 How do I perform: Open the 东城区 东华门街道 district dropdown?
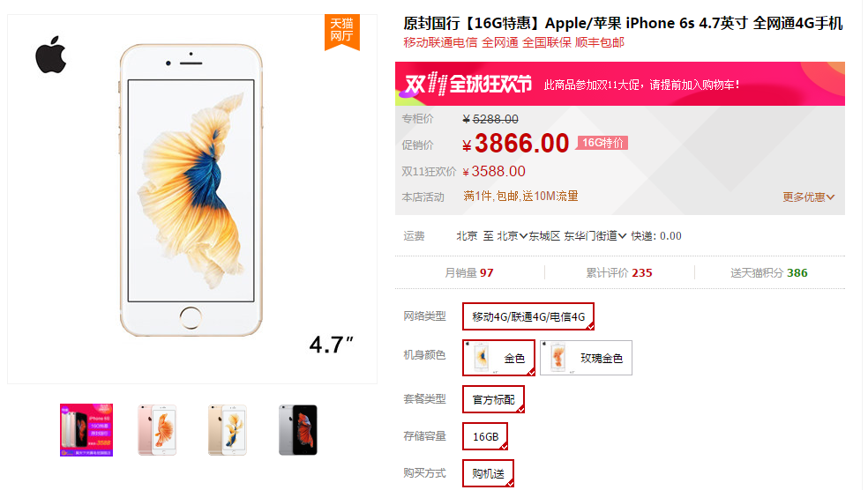578,236
